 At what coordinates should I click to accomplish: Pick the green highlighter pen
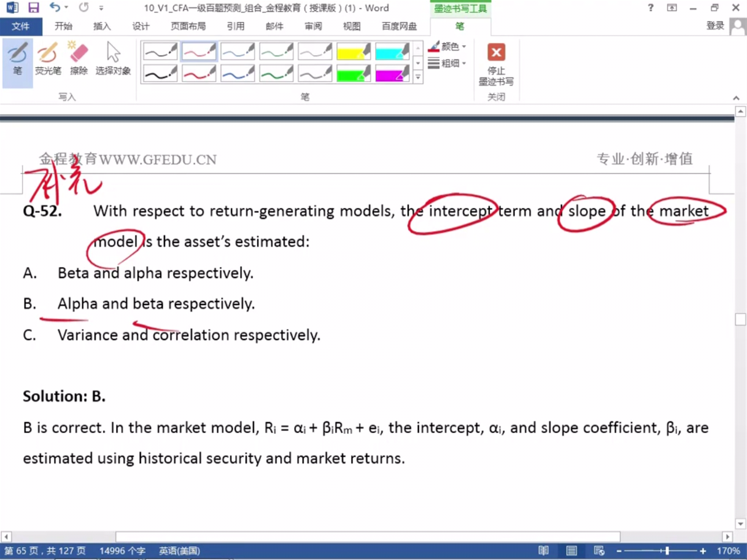point(353,74)
